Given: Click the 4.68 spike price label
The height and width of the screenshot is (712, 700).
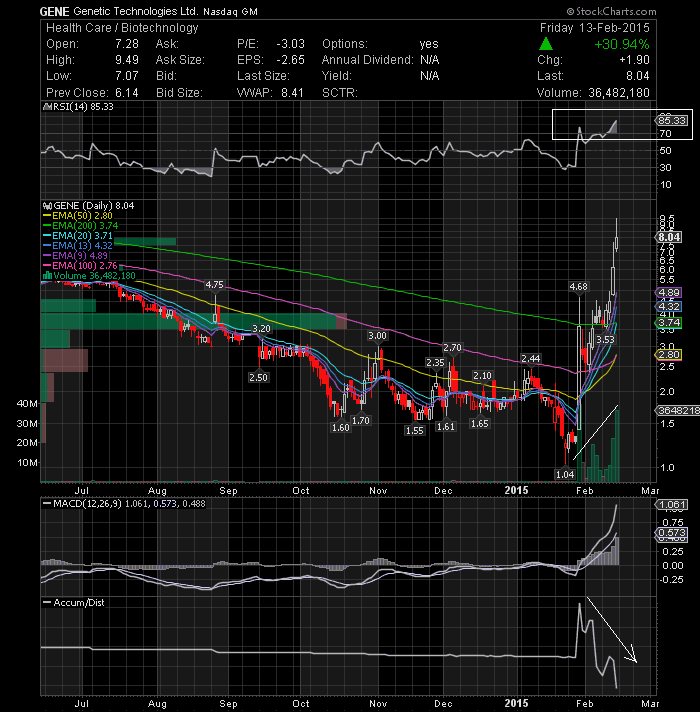Looking at the screenshot, I should click(578, 287).
